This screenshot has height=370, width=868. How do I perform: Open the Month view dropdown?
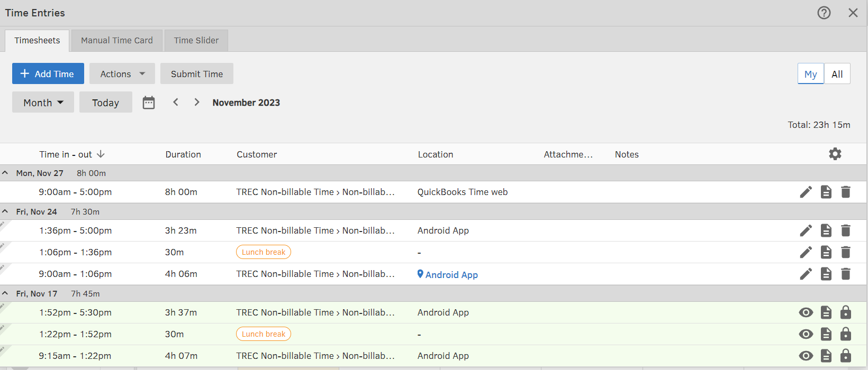[43, 103]
